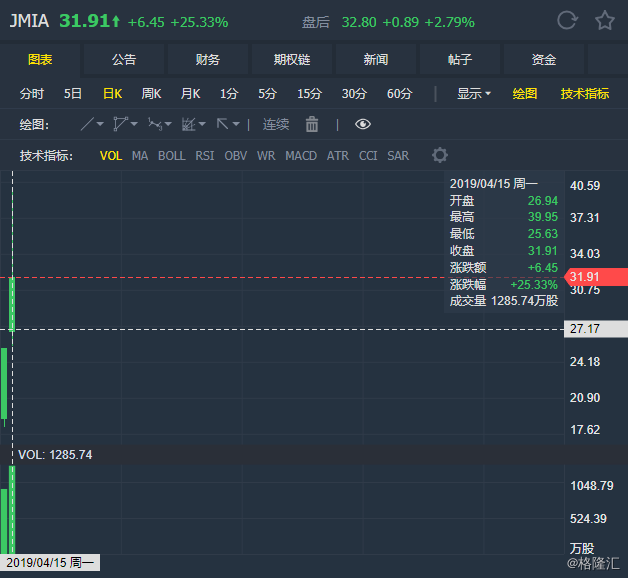This screenshot has height=578, width=628.
Task: Enable 连续 continuous drawing mode
Action: coord(276,124)
